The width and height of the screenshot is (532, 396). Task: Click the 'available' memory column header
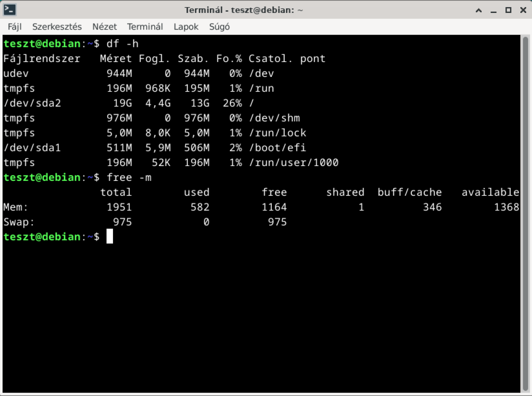coord(490,192)
